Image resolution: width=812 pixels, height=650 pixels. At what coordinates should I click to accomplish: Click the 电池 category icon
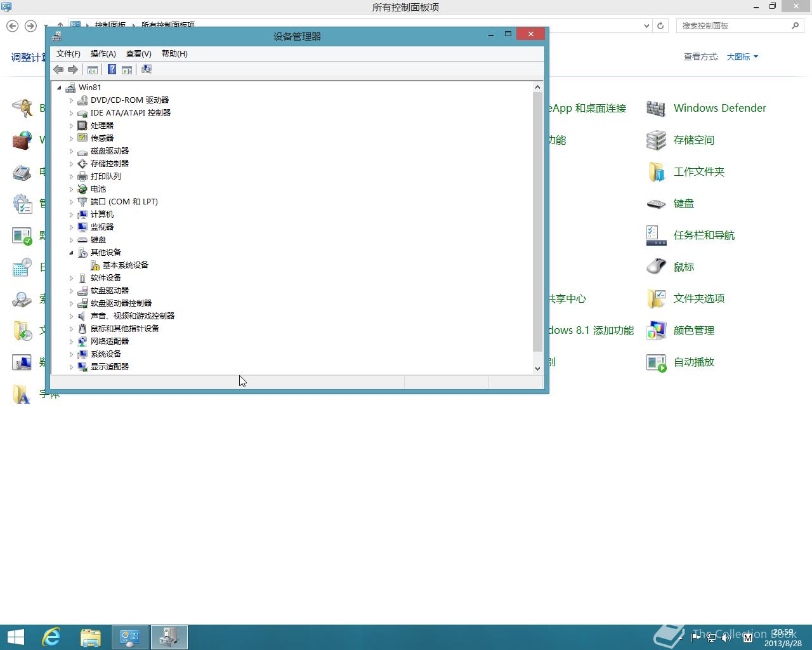[x=82, y=189]
